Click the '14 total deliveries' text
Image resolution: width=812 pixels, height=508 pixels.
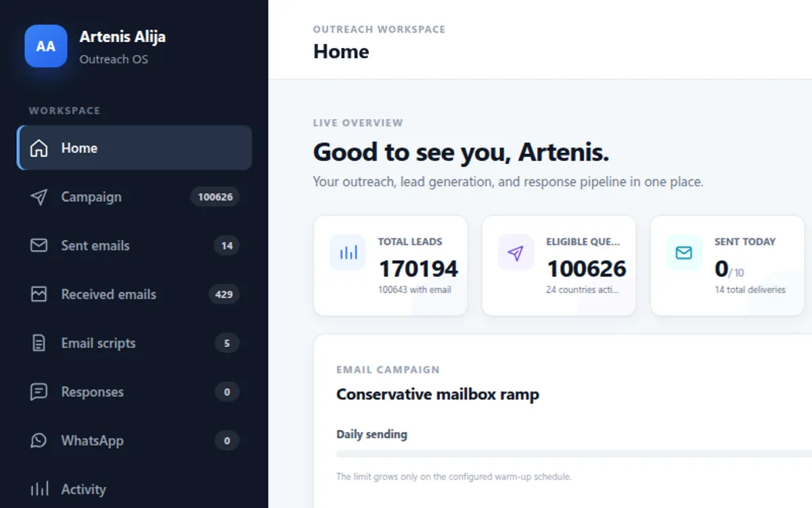[x=750, y=290]
